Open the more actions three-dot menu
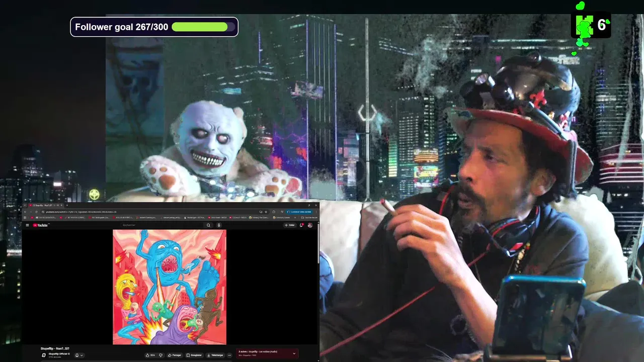 click(x=229, y=355)
